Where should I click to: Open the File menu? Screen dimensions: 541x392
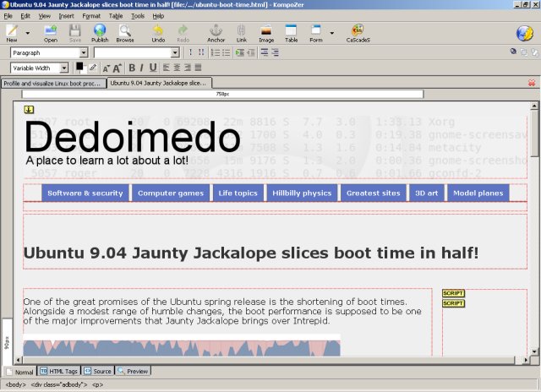[8, 16]
